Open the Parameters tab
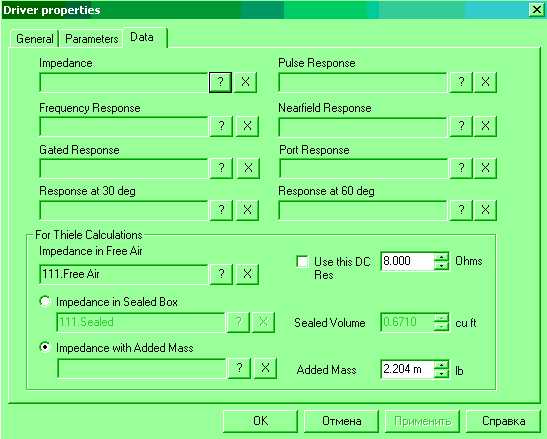Viewport: 547px width, 439px height. [x=91, y=39]
